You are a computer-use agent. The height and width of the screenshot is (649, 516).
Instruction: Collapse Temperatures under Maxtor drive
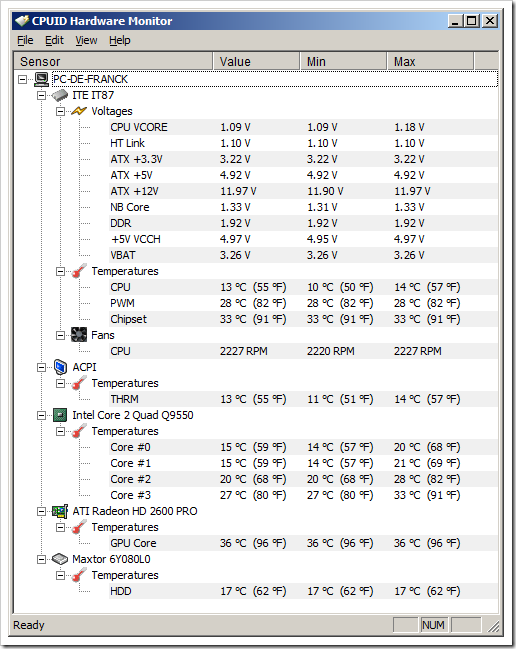(x=60, y=575)
